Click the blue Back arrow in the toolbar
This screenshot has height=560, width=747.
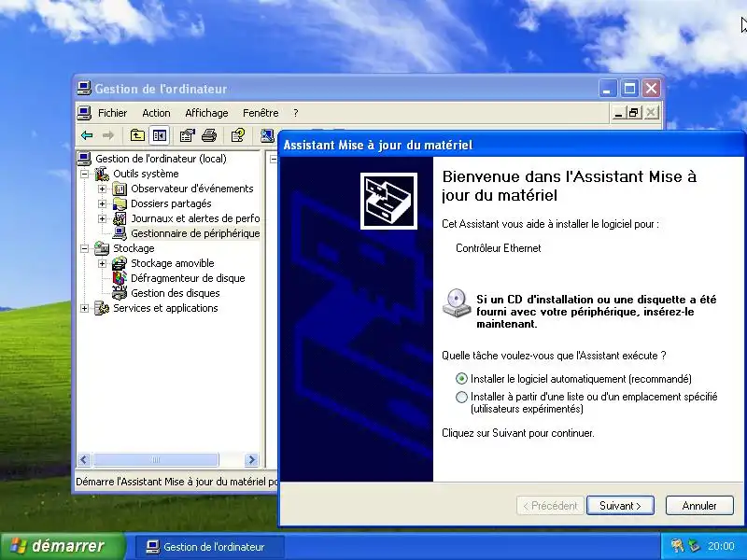tap(87, 135)
